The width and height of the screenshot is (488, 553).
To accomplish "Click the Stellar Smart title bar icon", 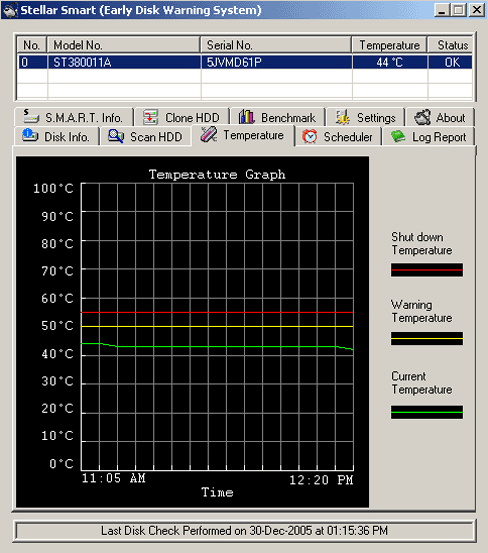I will [10, 10].
